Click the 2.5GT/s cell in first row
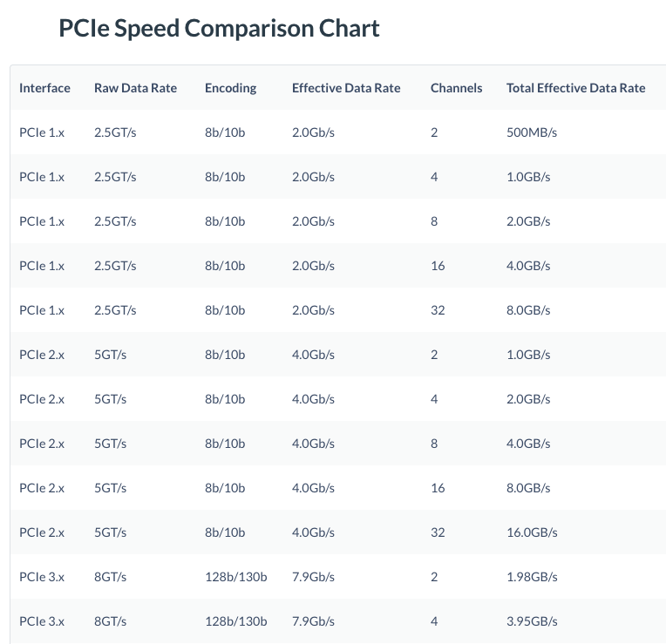Viewport: 666px width, 644px height. pos(115,132)
